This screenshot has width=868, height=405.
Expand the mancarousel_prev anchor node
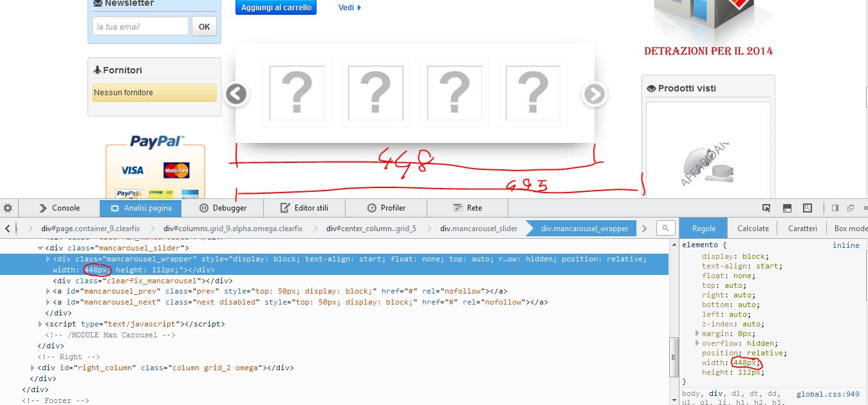(48, 291)
